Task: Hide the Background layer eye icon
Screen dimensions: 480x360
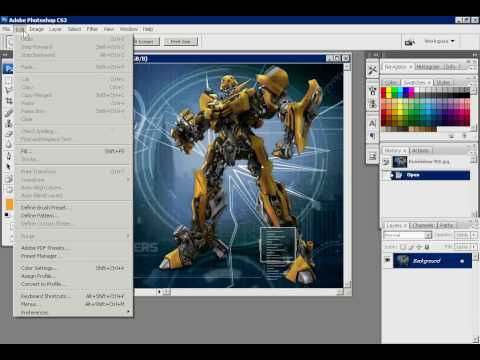Action: point(387,260)
